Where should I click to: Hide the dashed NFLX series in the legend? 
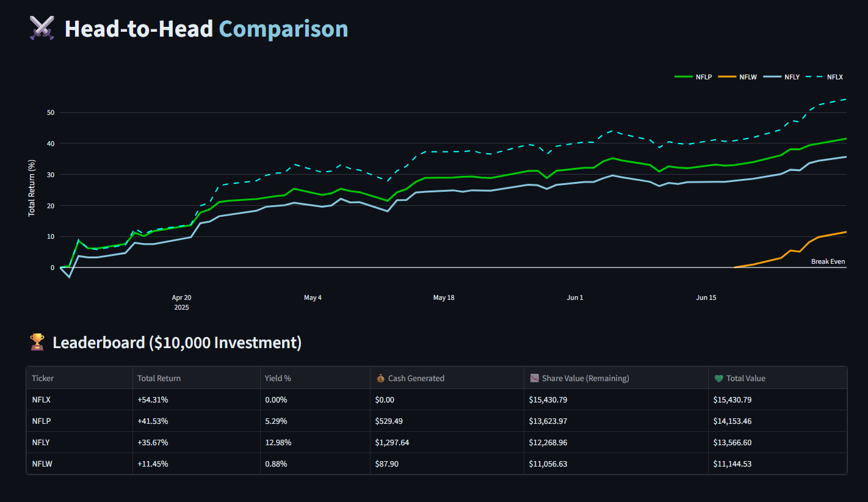825,77
